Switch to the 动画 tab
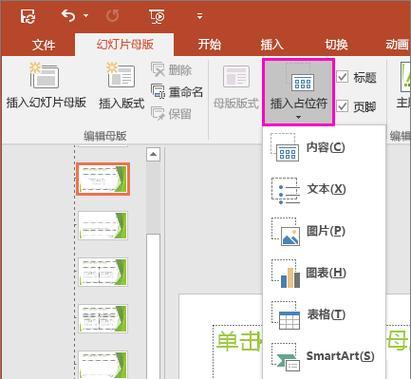The image size is (411, 379). tap(397, 44)
